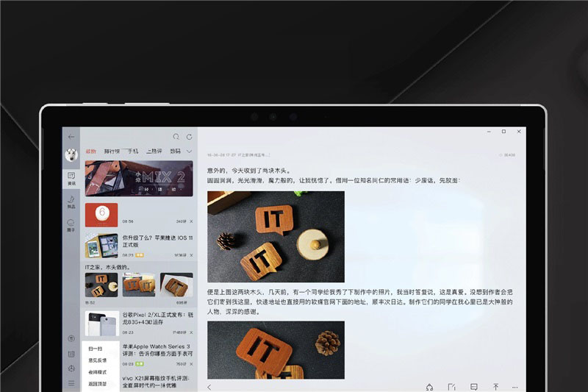
Task: Go back with article bottom arrow
Action: tap(209, 387)
